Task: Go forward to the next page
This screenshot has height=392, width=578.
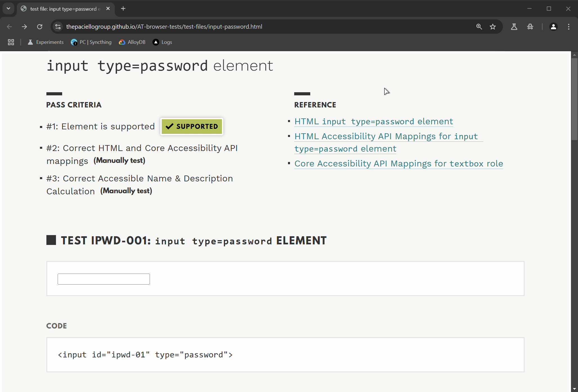Action: tap(24, 27)
